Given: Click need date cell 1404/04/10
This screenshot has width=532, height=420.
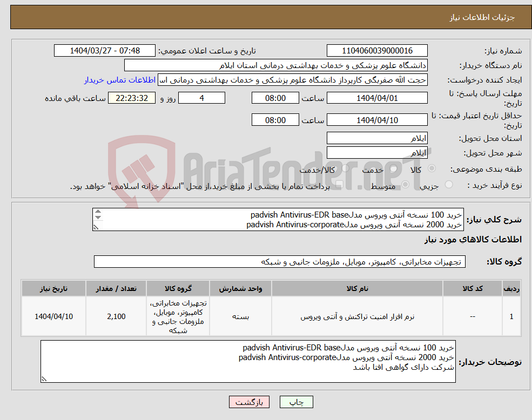Looking at the screenshot, I should click(x=53, y=316).
